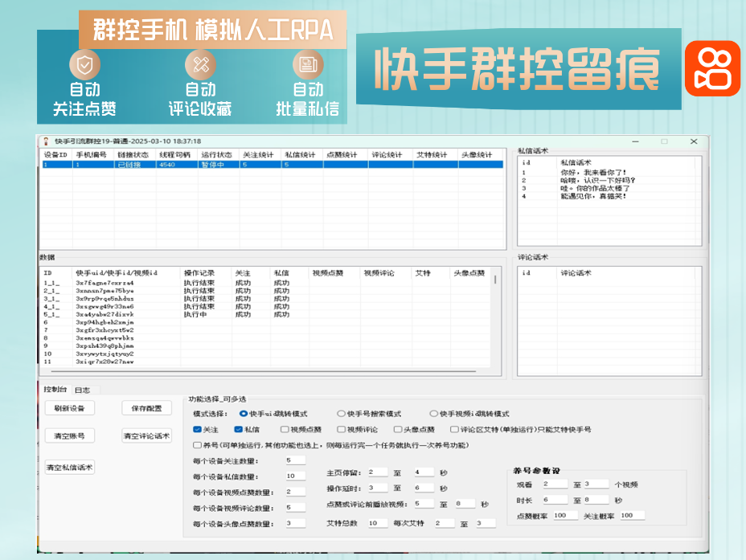Image resolution: width=746 pixels, height=560 pixels.
Task: Tick the 养号 checkbox
Action: [197, 445]
